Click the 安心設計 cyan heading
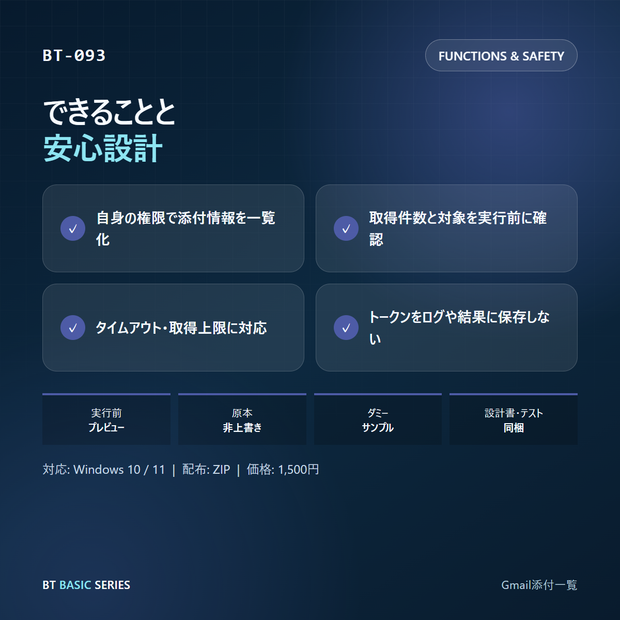This screenshot has height=620, width=620. pyautogui.click(x=103, y=148)
